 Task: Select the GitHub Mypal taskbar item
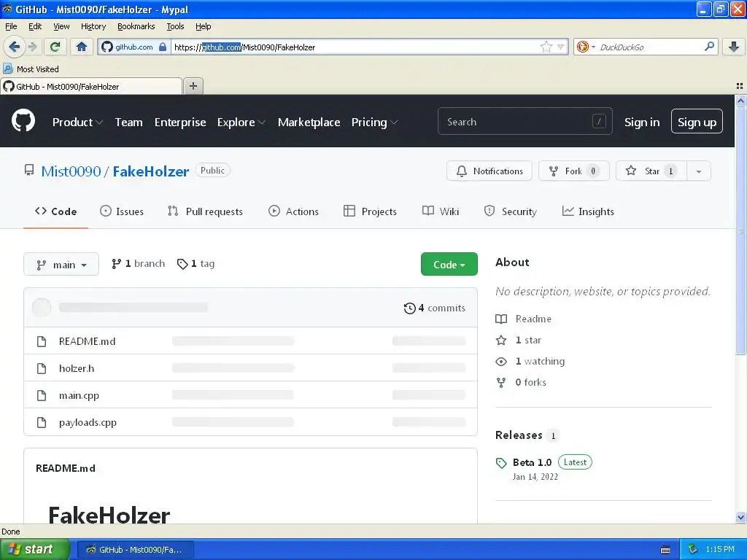click(x=136, y=550)
